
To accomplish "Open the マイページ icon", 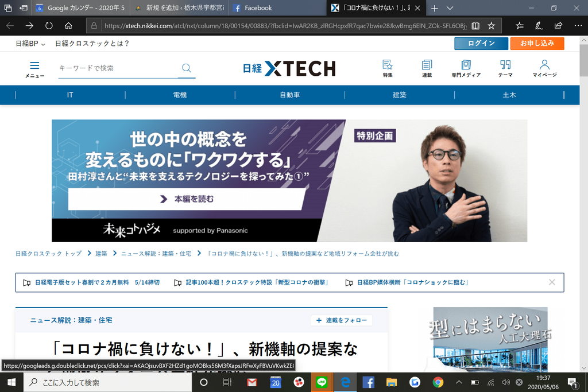I will point(544,68).
